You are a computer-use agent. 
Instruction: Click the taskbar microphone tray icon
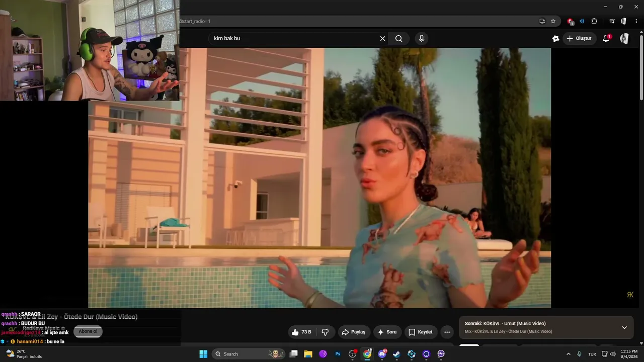point(579,354)
